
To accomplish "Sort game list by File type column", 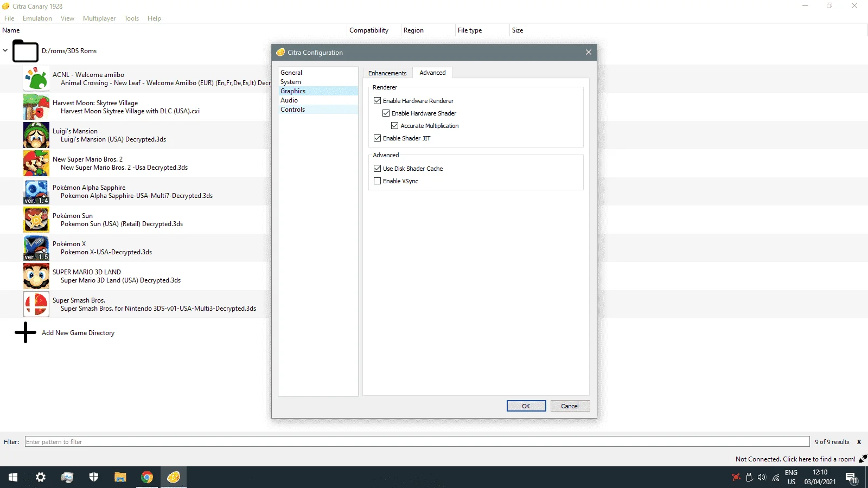I will (482, 30).
